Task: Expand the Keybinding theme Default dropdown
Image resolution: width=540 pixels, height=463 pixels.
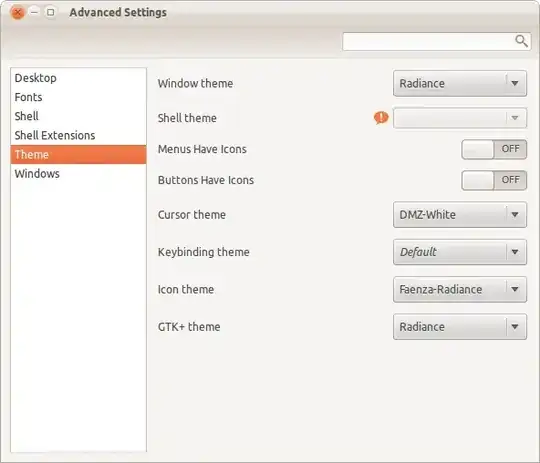Action: point(460,252)
